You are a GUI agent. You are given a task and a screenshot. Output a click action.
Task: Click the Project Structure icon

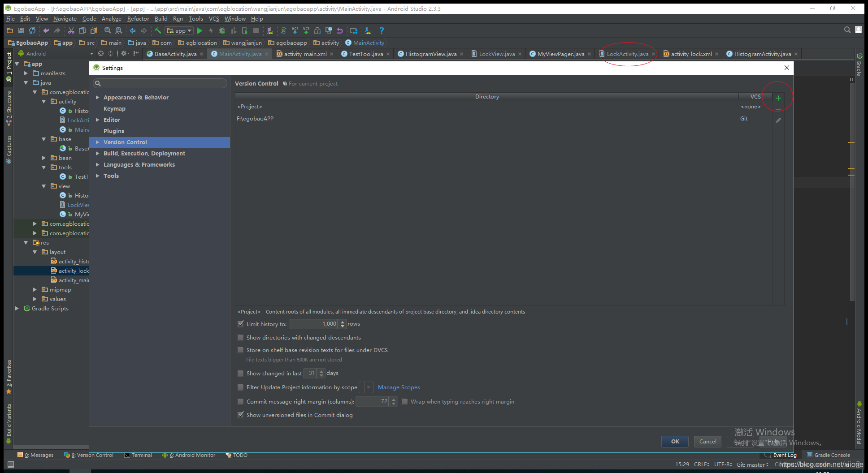(354, 30)
